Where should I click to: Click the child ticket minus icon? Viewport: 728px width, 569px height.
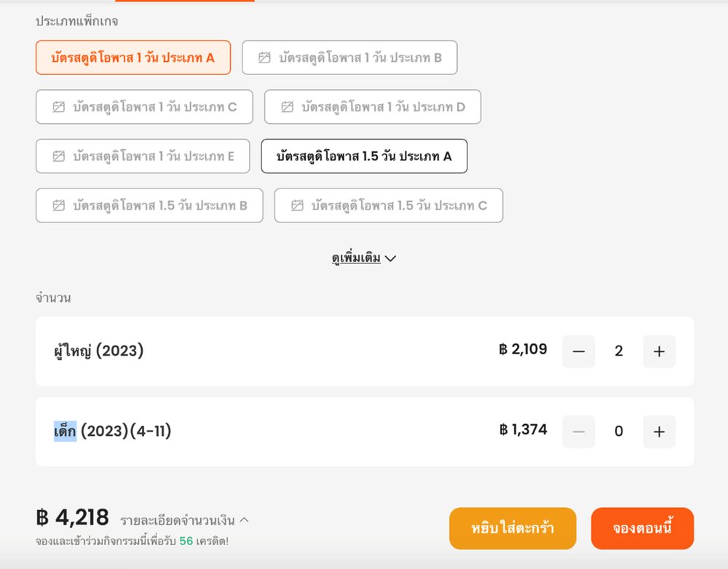(579, 431)
